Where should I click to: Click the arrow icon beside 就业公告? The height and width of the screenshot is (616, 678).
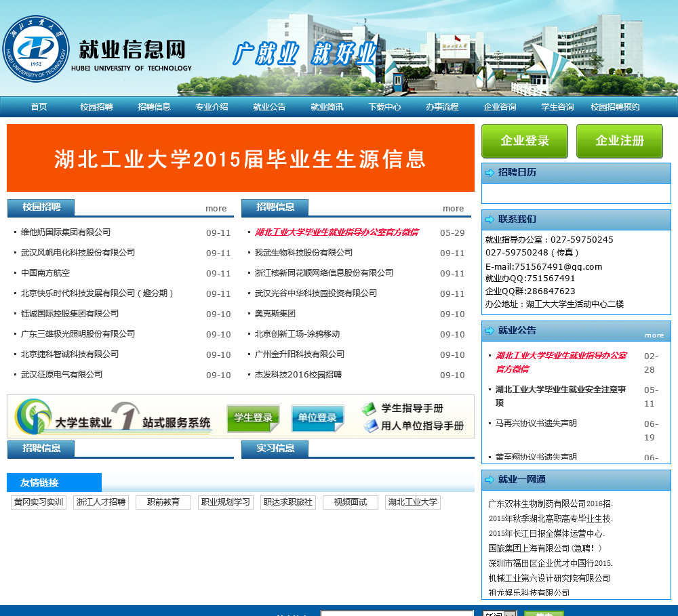pyautogui.click(x=490, y=331)
